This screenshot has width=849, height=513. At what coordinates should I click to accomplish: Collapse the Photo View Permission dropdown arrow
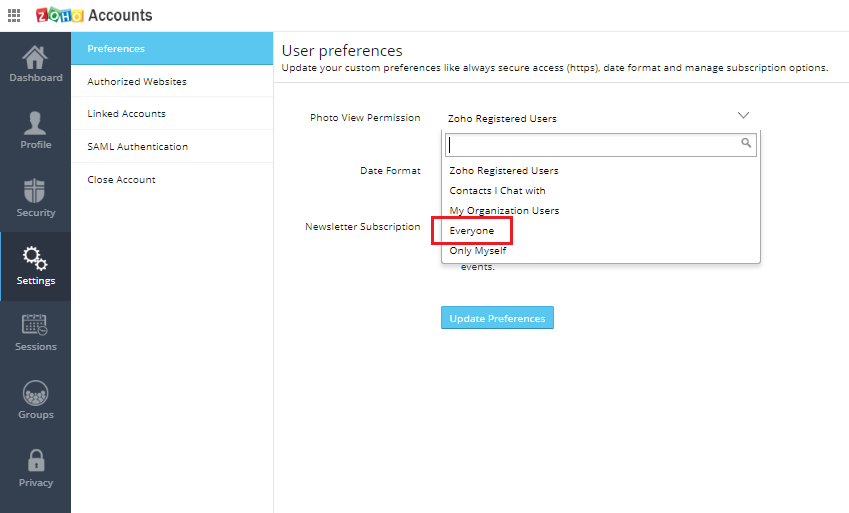pos(743,116)
